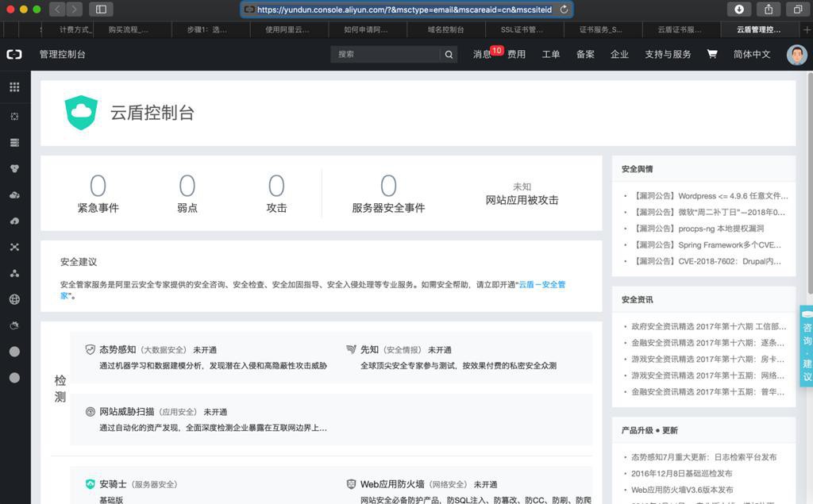
Task: Open the globe icon in left sidebar
Action: tap(14, 299)
